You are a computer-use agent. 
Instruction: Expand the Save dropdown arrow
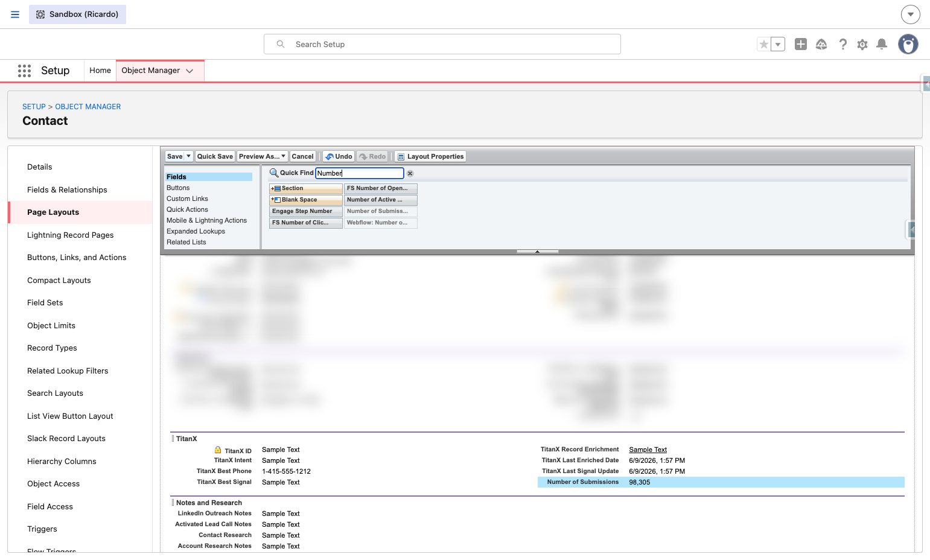189,156
